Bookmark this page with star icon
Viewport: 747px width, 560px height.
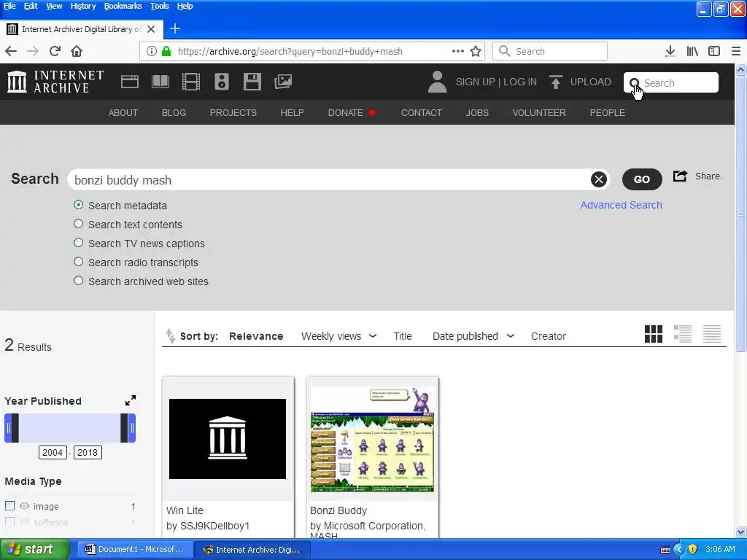[476, 51]
